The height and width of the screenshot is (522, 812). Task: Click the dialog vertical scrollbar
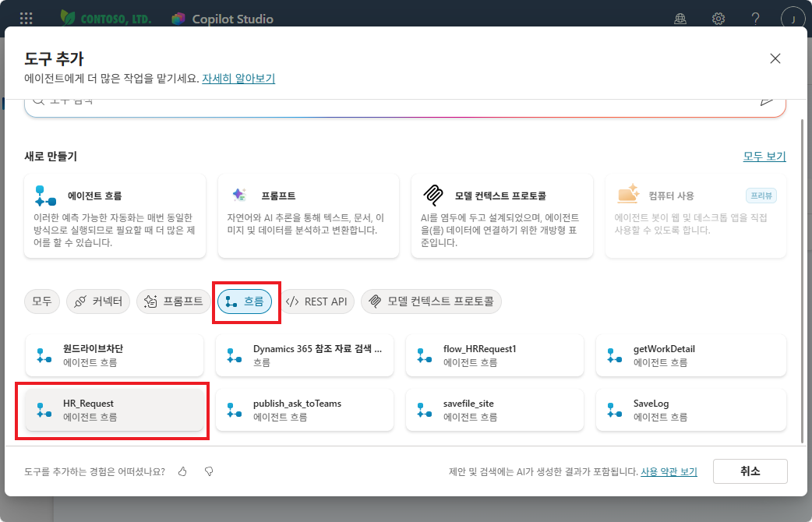tap(803, 280)
